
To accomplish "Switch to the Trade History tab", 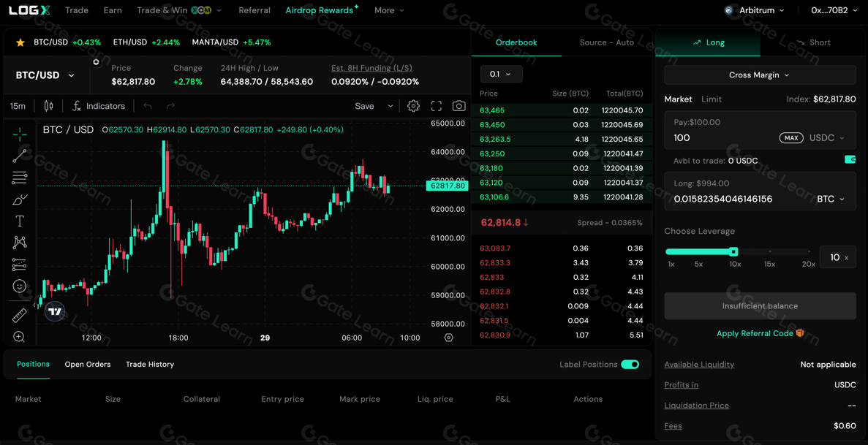I will point(150,364).
